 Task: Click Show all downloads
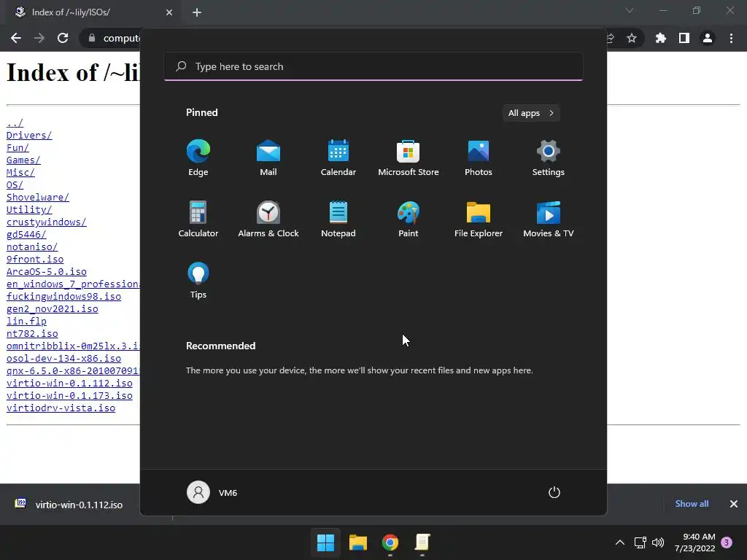(x=692, y=504)
